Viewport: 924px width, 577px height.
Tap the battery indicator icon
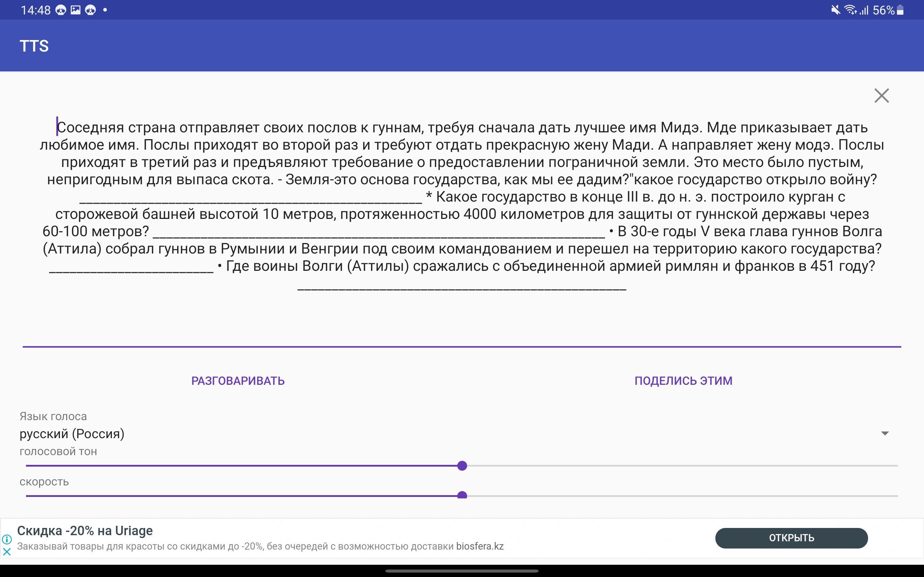[900, 10]
